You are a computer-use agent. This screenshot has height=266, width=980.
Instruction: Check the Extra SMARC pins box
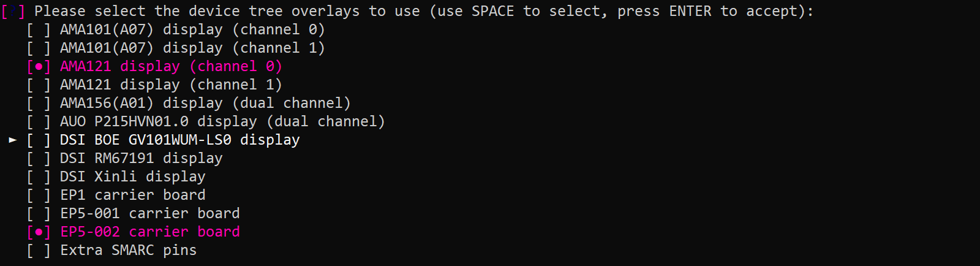[x=38, y=250]
